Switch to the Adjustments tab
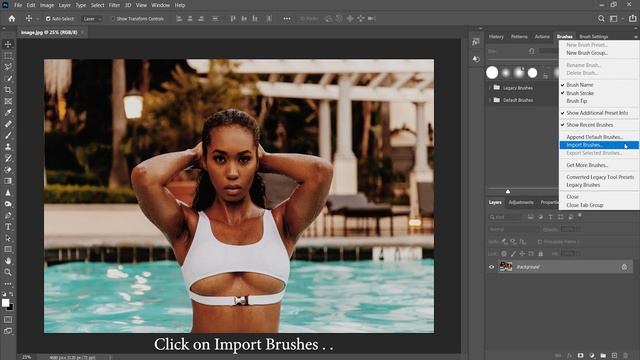This screenshot has width=640, height=360. click(521, 202)
